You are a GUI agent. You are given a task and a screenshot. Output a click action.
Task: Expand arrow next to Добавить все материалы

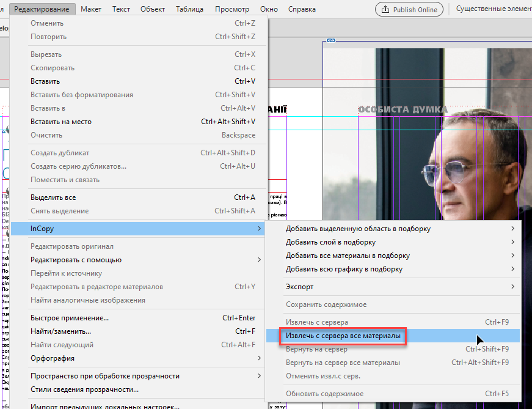point(512,256)
